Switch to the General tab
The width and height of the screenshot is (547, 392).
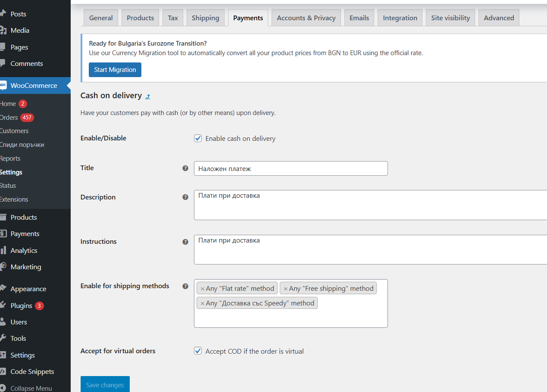(101, 18)
